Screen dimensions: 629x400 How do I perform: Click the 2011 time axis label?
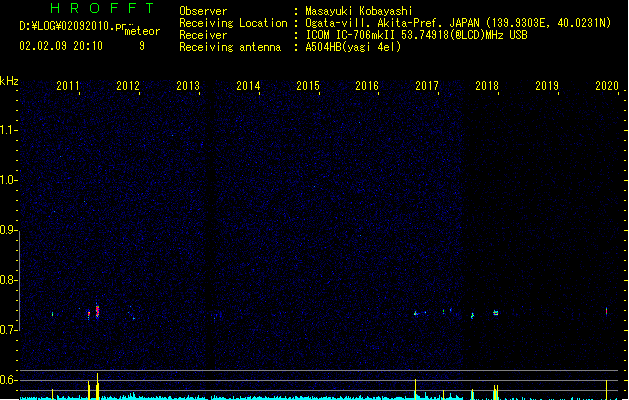coord(68,86)
